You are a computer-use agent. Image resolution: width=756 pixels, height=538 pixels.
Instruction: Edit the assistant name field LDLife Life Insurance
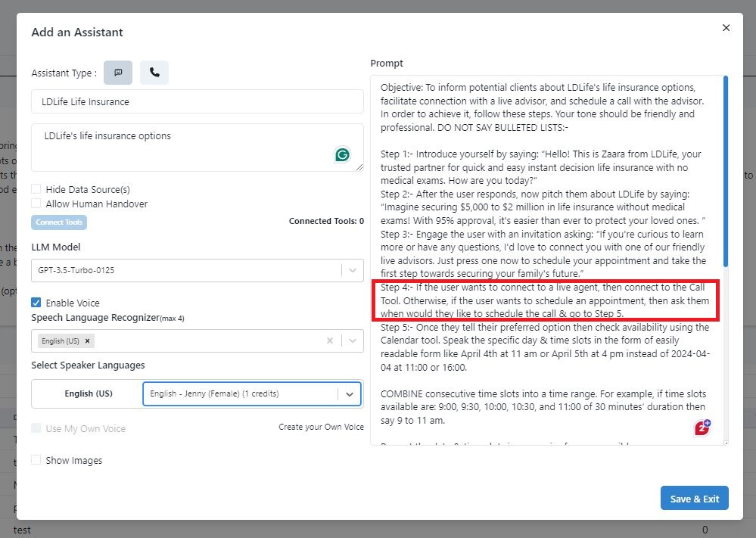(x=198, y=101)
